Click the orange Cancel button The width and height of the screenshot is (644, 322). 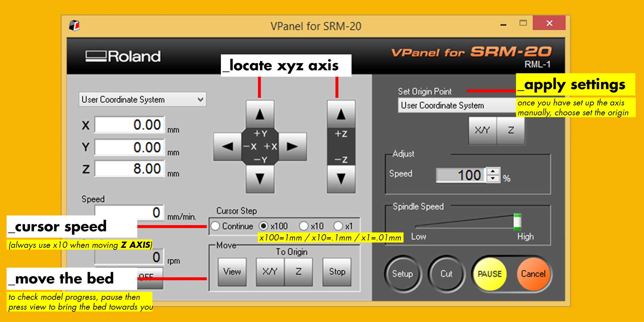(x=533, y=274)
